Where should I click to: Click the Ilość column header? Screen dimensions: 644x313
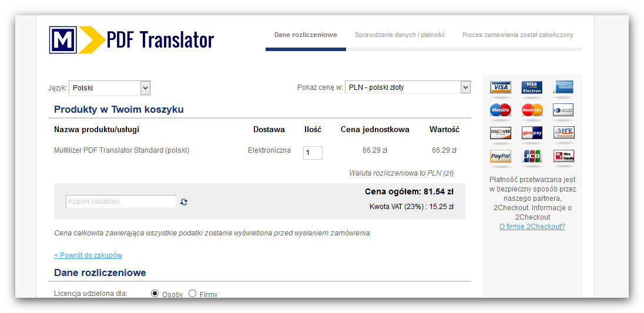click(x=313, y=130)
